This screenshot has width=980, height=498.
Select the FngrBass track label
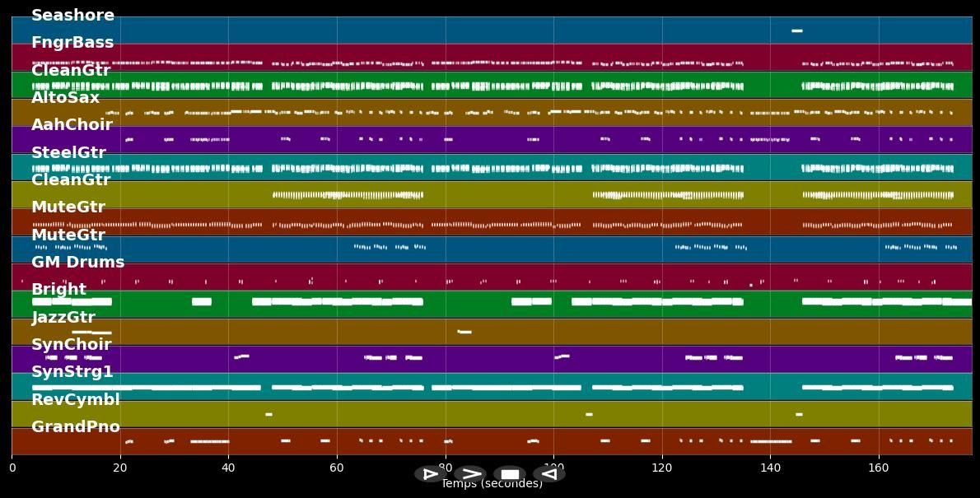[72, 43]
